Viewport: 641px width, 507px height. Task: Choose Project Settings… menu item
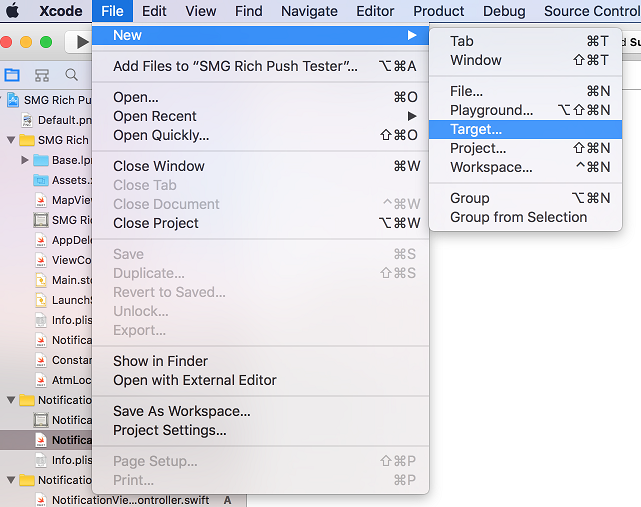169,430
